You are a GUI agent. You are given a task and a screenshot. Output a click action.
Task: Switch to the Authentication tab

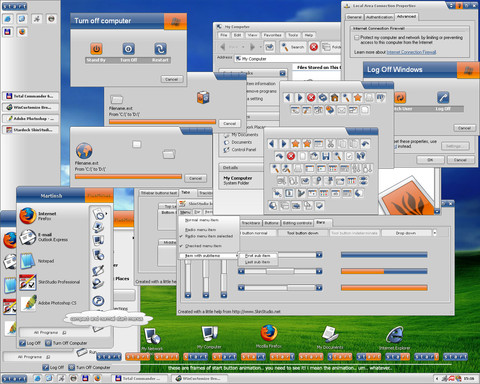pos(379,17)
